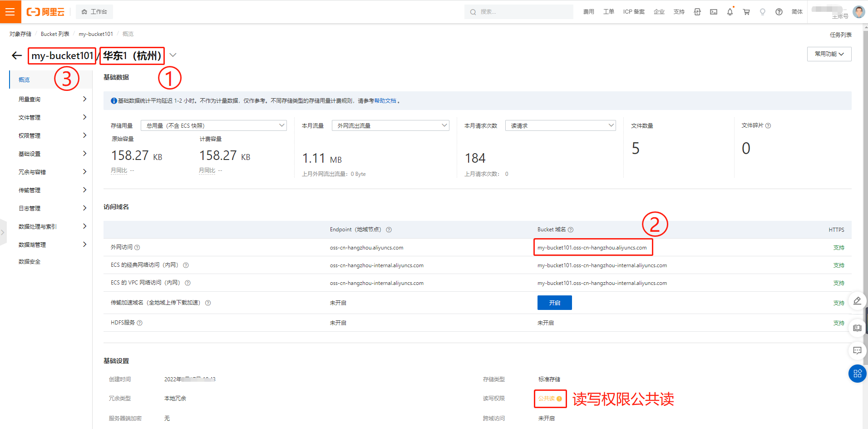Open the Cloud Shell terminal icon
This screenshot has height=429, width=868.
click(714, 12)
